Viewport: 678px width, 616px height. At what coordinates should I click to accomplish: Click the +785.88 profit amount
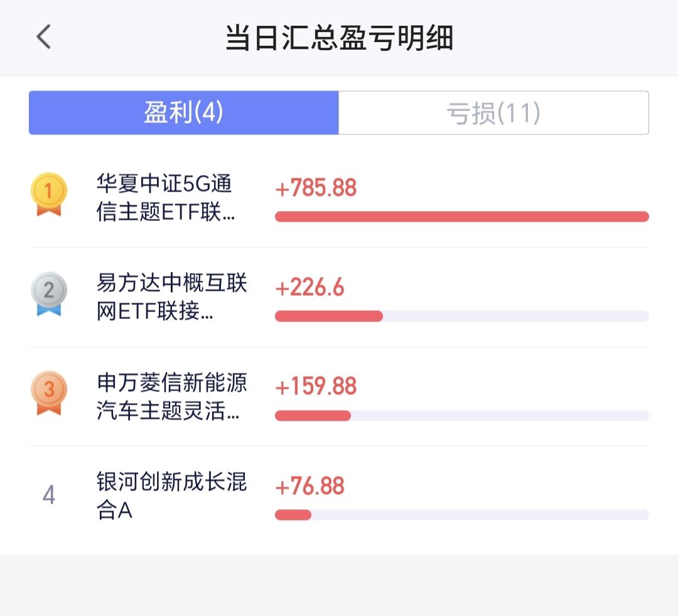coord(316,188)
